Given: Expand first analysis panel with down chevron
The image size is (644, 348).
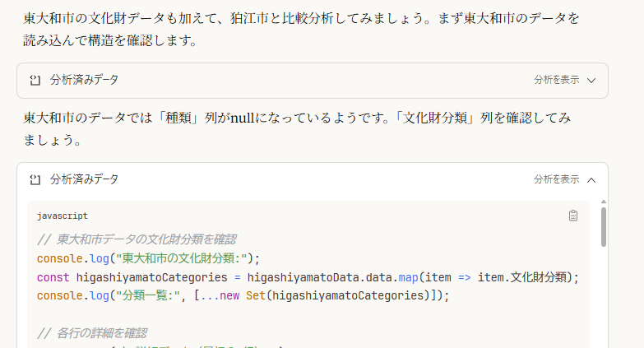Looking at the screenshot, I should (x=591, y=81).
